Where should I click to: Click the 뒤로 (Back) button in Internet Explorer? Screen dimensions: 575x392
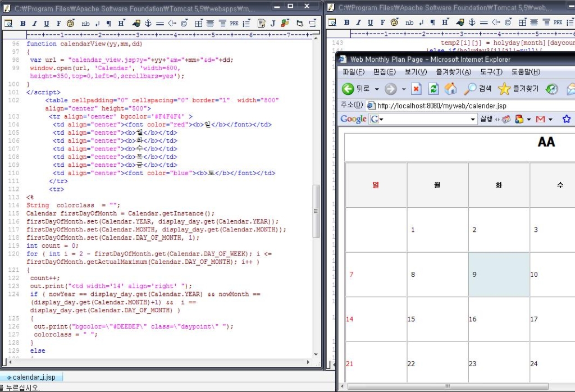pyautogui.click(x=356, y=88)
